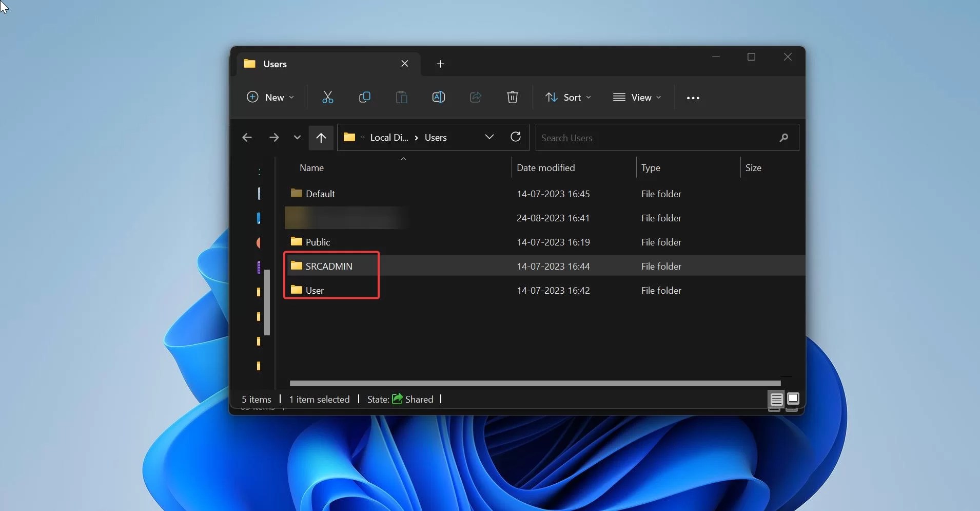Click the SRCADMIN folder icon
This screenshot has width=980, height=511.
click(x=296, y=266)
